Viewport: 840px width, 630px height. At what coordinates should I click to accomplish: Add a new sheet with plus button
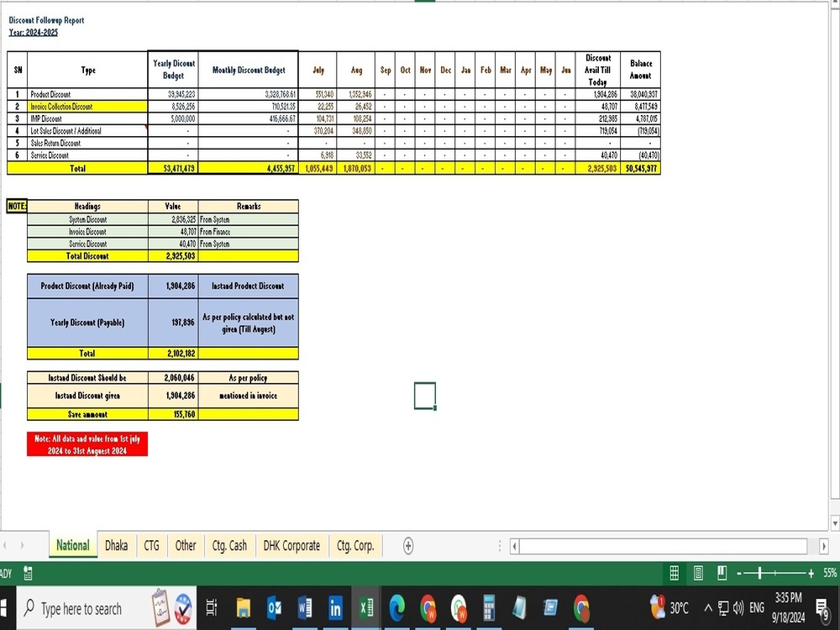(x=408, y=546)
